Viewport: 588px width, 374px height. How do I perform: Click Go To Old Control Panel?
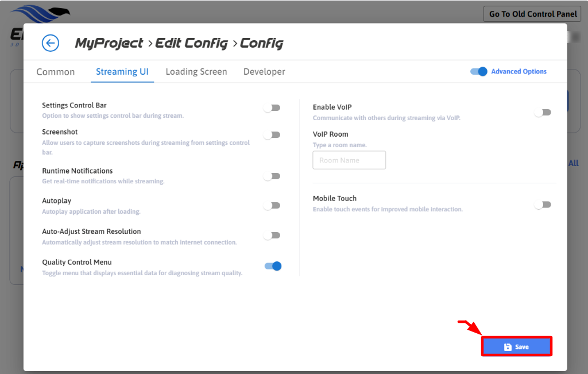click(x=532, y=14)
